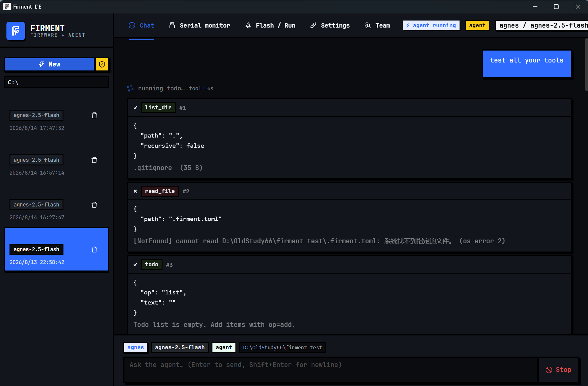This screenshot has height=386, width=588.
Task: Click the check icon on list_dir call
Action: [135, 108]
